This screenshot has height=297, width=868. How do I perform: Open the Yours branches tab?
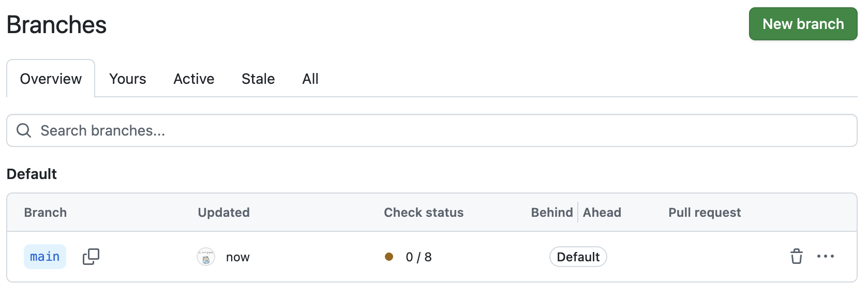(128, 79)
